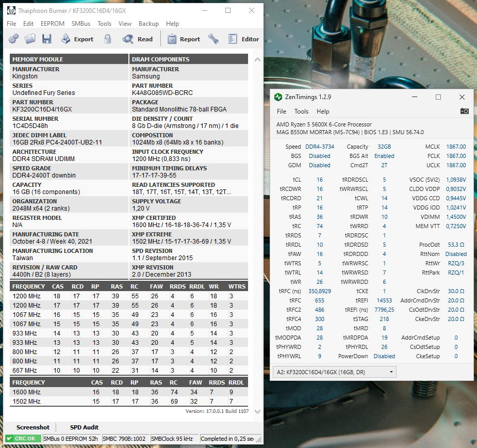Open Thaiphoon Burner Edit menu
The width and height of the screenshot is (477, 448).
point(28,24)
